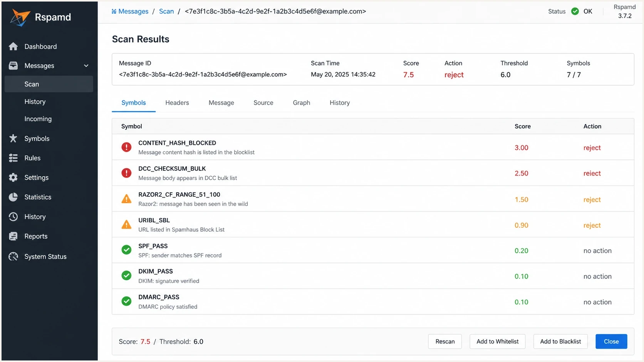
Task: Click red alert icon for DCC_CHECKSUM_BULK
Action: (126, 173)
